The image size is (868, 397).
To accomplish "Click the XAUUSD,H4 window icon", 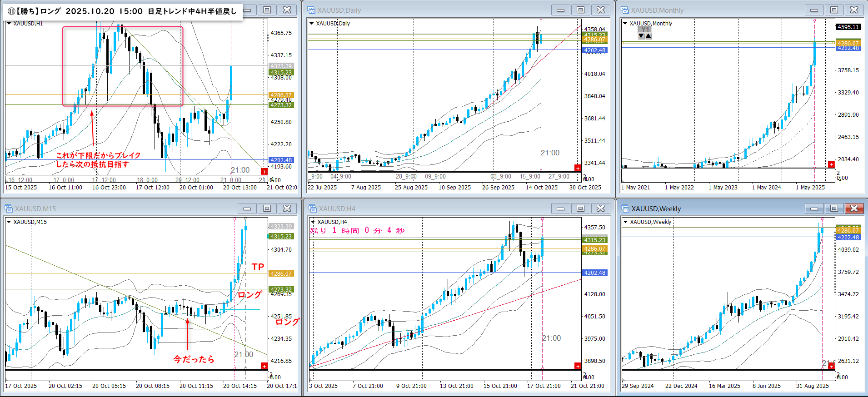I will point(312,208).
